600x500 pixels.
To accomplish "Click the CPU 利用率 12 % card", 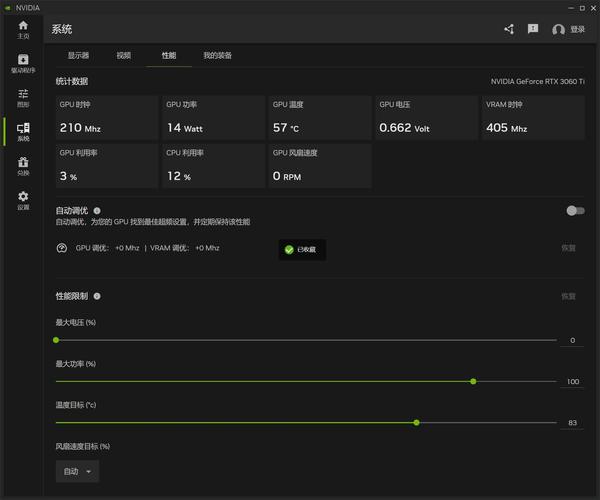I will (x=214, y=166).
